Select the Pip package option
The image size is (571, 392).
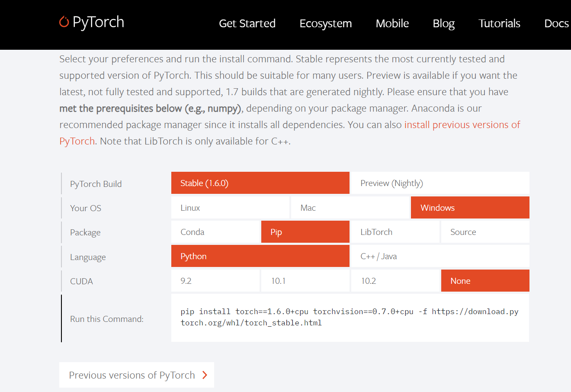(x=305, y=232)
